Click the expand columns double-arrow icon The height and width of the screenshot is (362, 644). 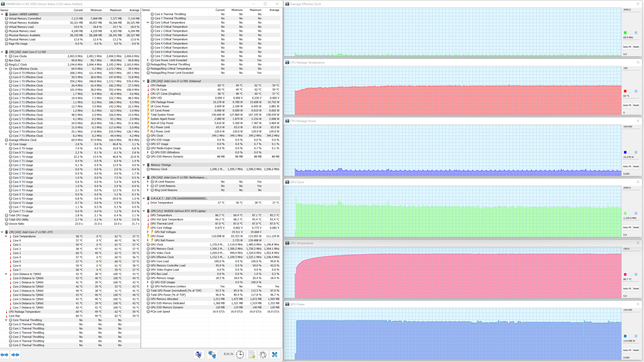tap(5, 355)
